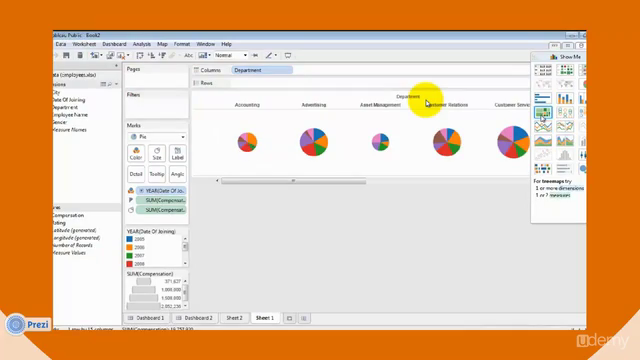
Task: Open the clear sheet dropdown arrow
Action: coord(128,55)
